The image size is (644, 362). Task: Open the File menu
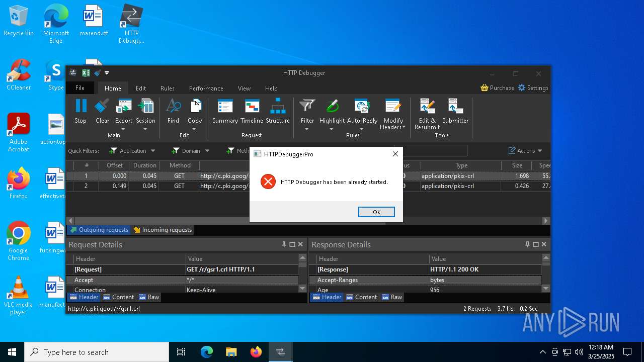[80, 88]
